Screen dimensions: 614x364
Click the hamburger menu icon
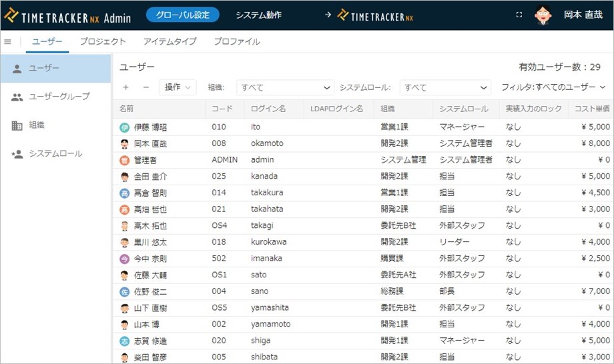pyautogui.click(x=8, y=42)
